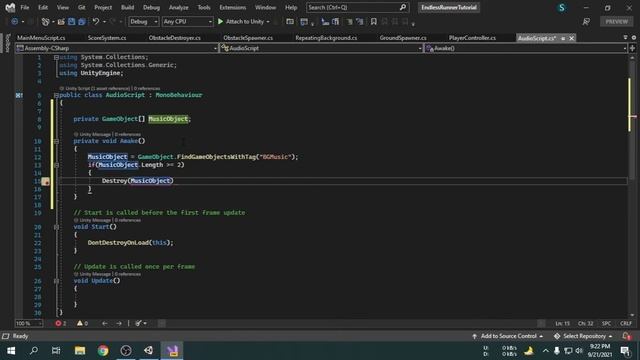
Task: Open the Toolbox side panel tab
Action: point(7,43)
